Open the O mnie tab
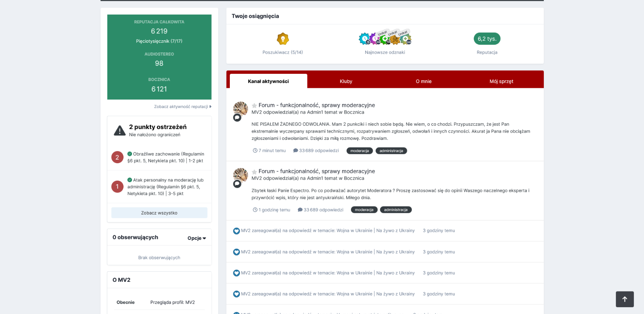Screen dimensions: 644x314 point(423,81)
